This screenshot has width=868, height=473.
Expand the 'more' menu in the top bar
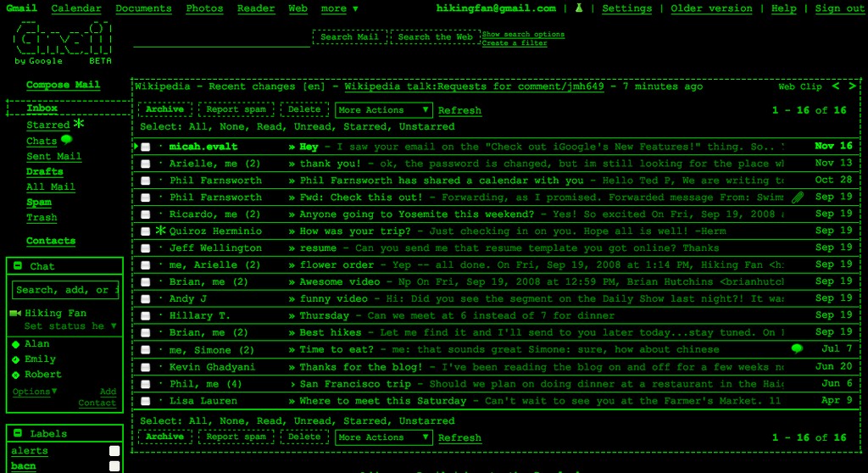click(339, 8)
